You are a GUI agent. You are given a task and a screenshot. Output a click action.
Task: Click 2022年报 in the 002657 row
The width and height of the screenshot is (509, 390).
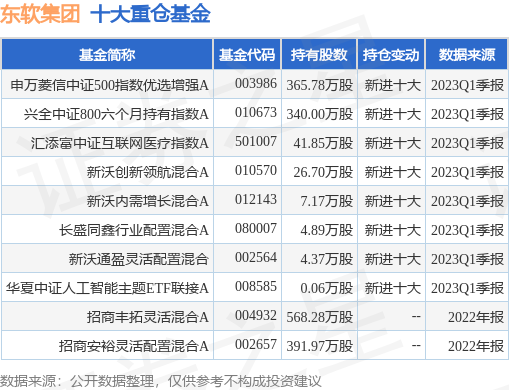[476, 346]
